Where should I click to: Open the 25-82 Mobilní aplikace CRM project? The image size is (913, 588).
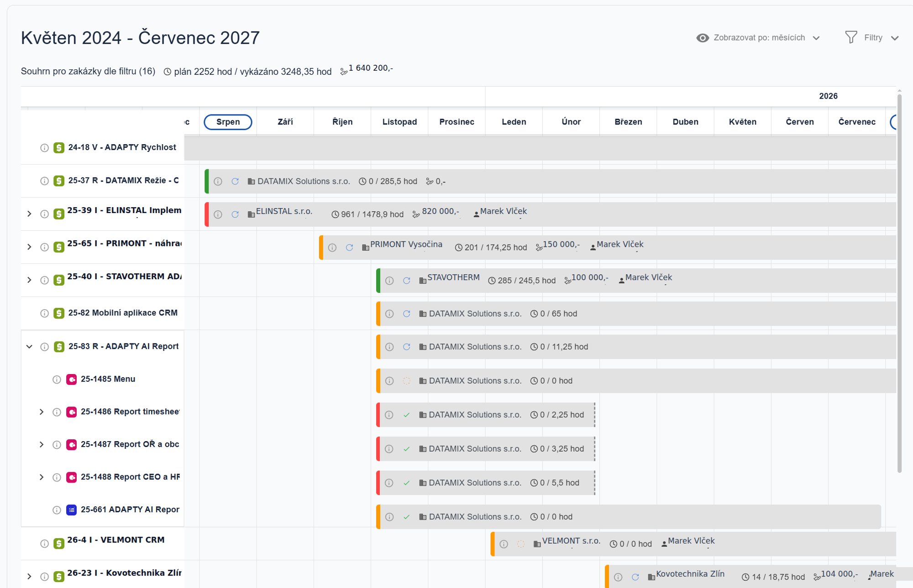(123, 313)
